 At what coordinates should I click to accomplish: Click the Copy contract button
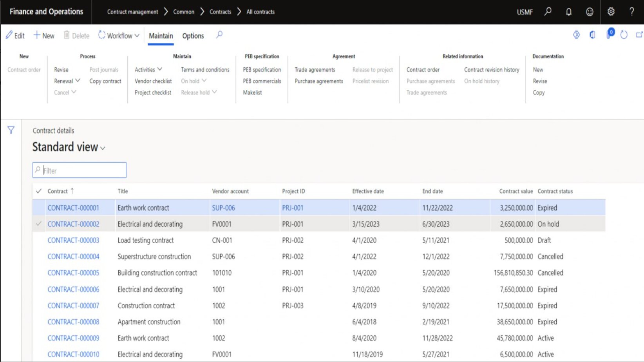point(105,81)
